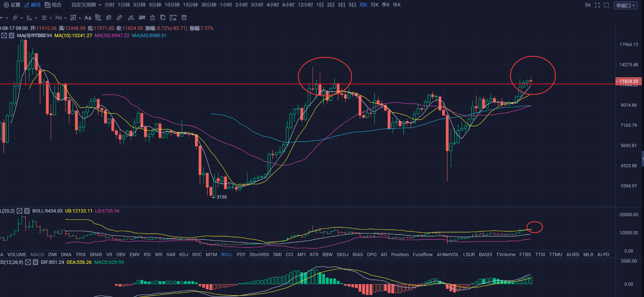
Task: Expand the 自定义周期 custom period dropdown
Action: pyautogui.click(x=86, y=5)
